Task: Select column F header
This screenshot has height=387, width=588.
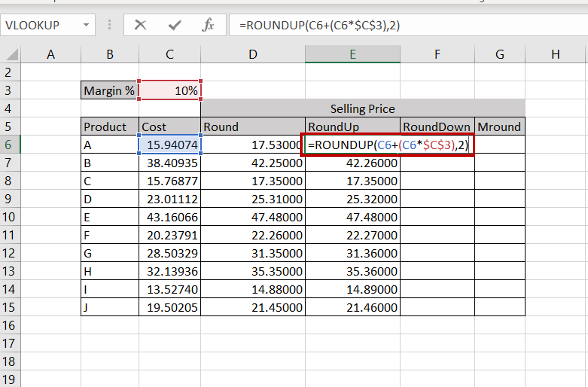Action: point(437,54)
